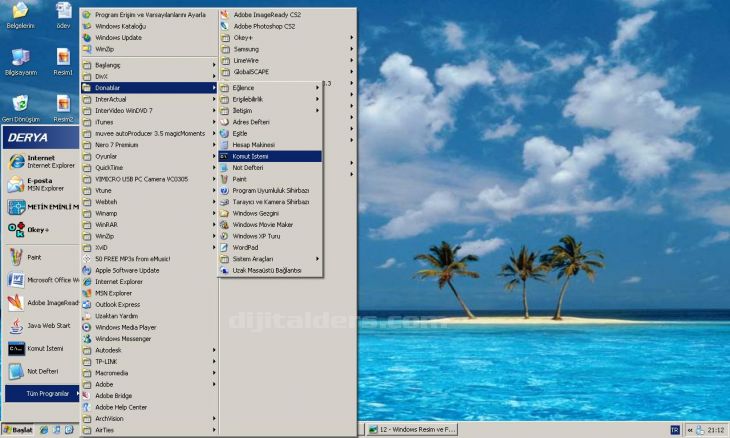Image resolution: width=730 pixels, height=438 pixels.
Task: Click Tüm Programlar in start menu
Action: tap(42, 394)
